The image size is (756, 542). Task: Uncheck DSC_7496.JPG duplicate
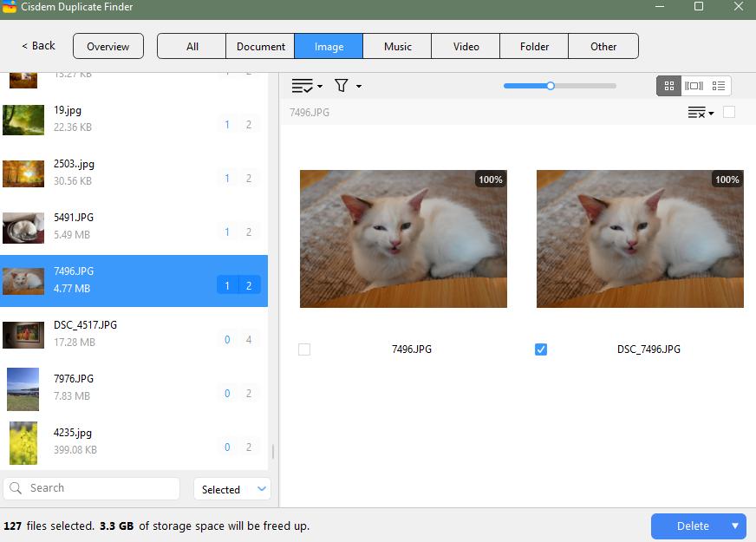(x=540, y=349)
